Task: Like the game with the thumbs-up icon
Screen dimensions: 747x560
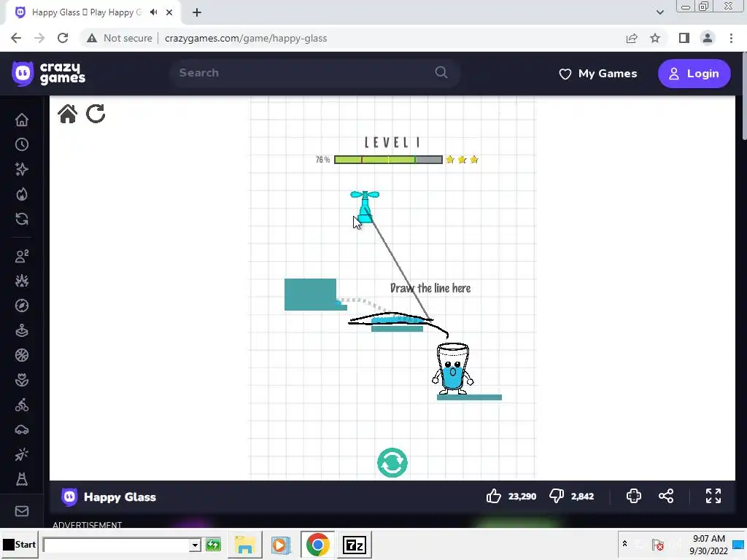Action: pyautogui.click(x=494, y=496)
